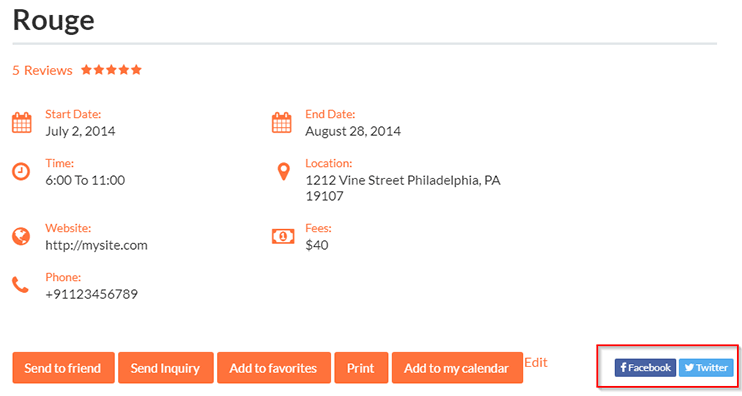Add the event to favorites
The height and width of the screenshot is (396, 742).
[x=274, y=368]
